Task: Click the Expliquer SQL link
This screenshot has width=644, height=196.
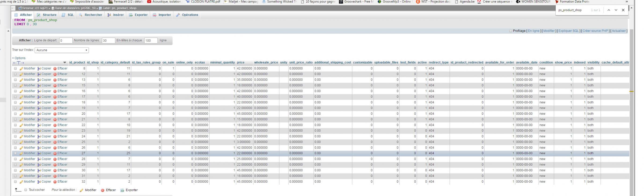Action: point(568,31)
